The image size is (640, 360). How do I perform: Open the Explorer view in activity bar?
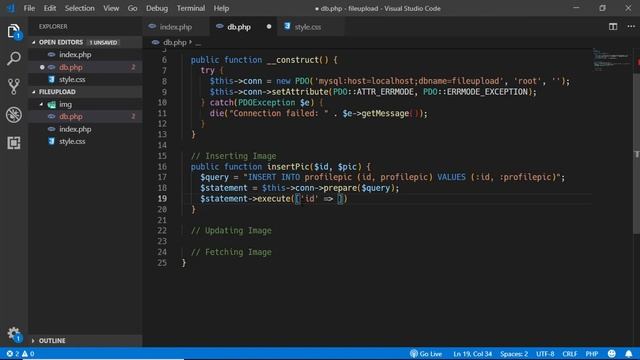(x=13, y=31)
